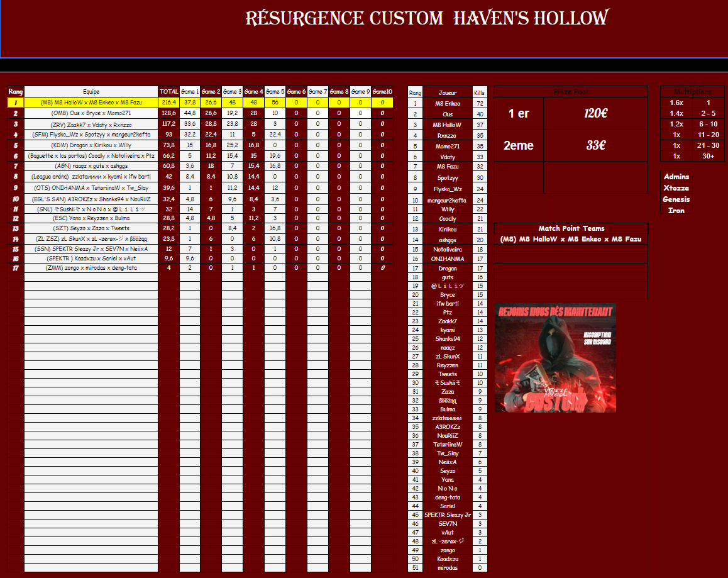Click the '2eme' prize label
728x578 pixels.
click(x=519, y=145)
